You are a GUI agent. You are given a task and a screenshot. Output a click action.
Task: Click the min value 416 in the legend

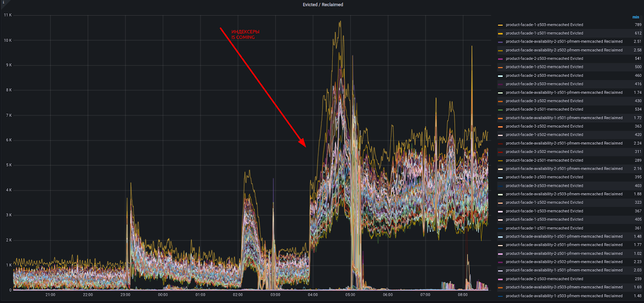[x=638, y=84]
